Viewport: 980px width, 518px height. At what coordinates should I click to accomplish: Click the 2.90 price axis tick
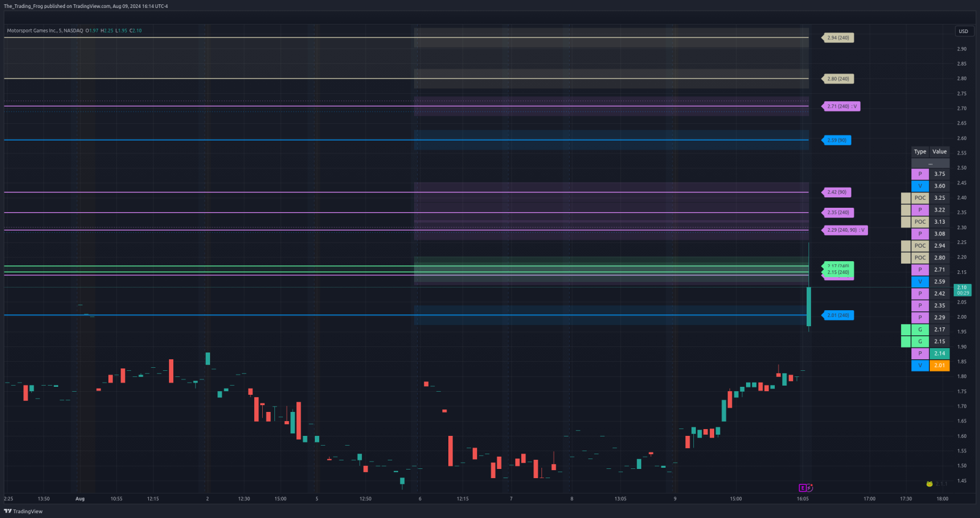tap(962, 49)
